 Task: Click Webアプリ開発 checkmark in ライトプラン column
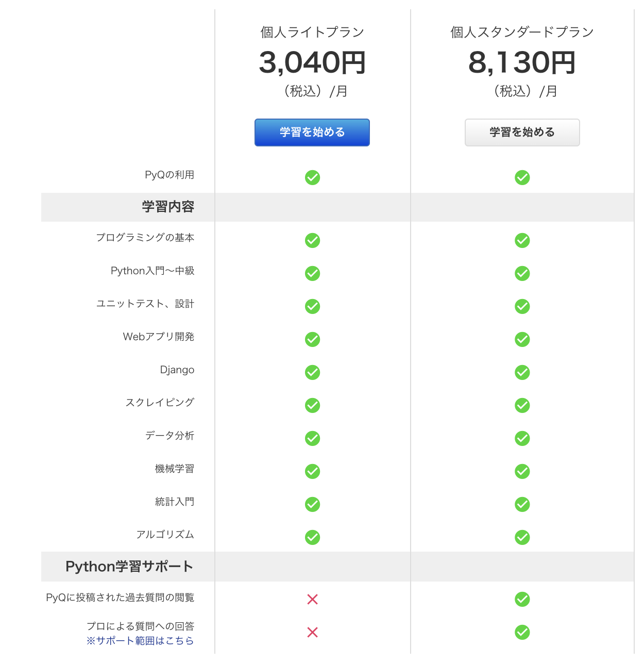(x=312, y=339)
